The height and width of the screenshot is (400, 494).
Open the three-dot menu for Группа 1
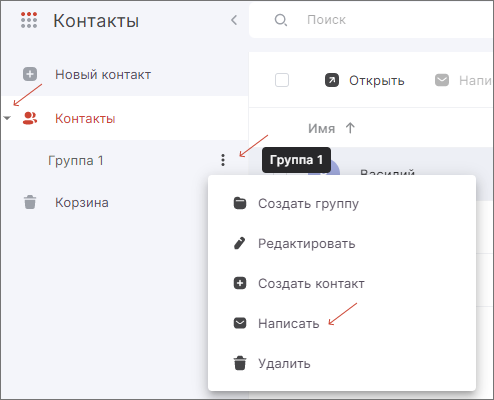coord(223,160)
